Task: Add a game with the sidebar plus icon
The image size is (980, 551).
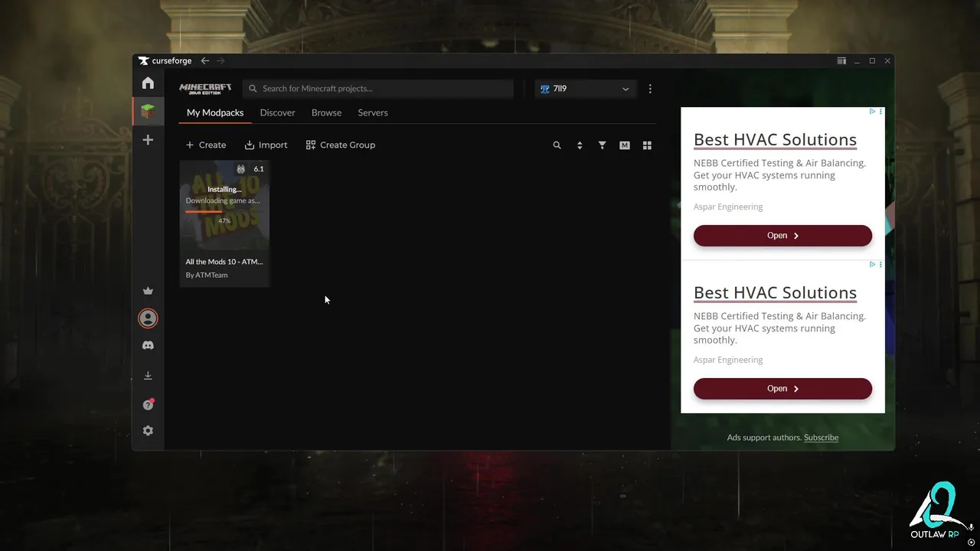Action: click(x=148, y=140)
